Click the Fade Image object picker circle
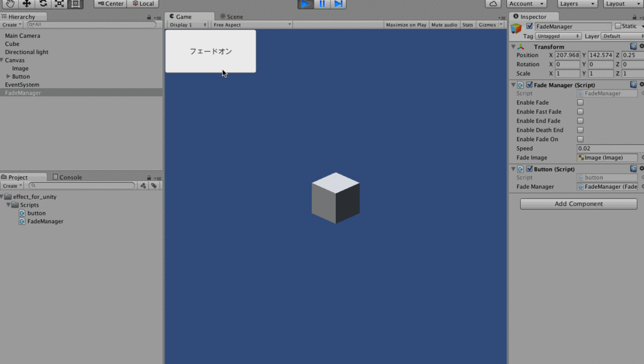 click(x=641, y=157)
